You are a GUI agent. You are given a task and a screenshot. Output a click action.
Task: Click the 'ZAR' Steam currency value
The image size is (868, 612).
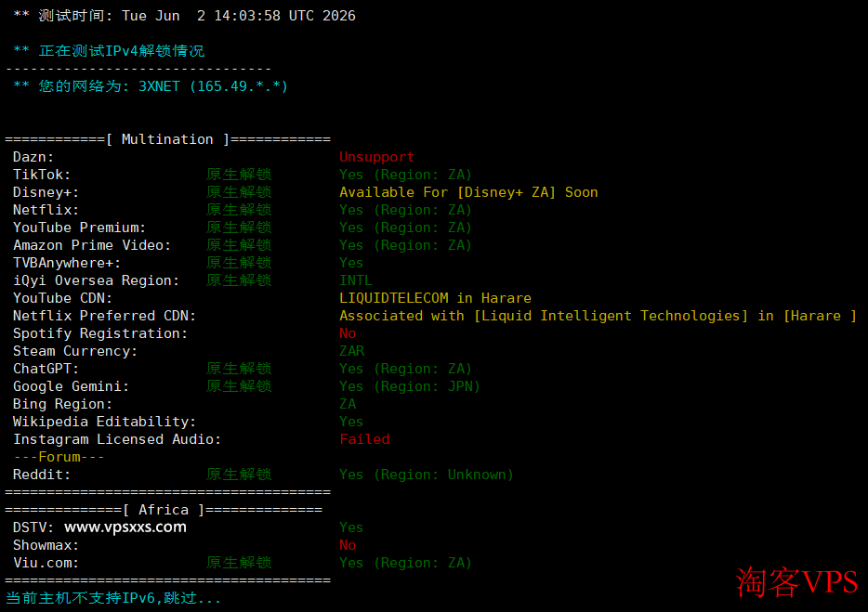(x=351, y=351)
